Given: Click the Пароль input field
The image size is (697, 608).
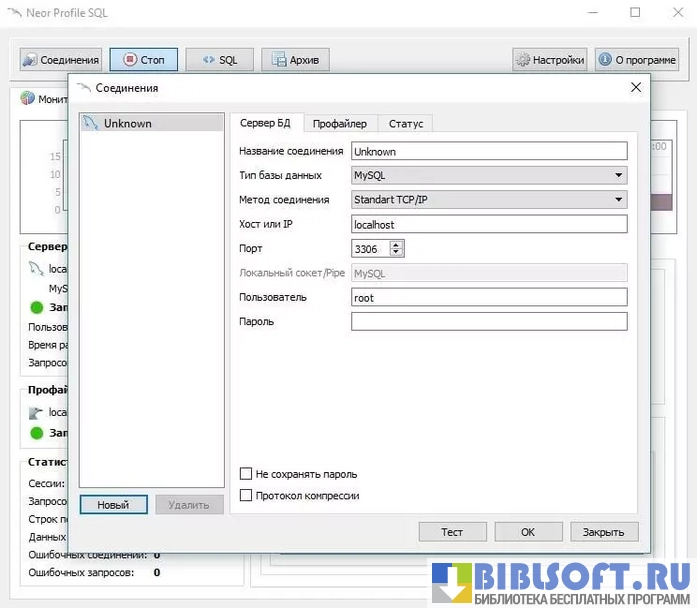Looking at the screenshot, I should coord(488,322).
